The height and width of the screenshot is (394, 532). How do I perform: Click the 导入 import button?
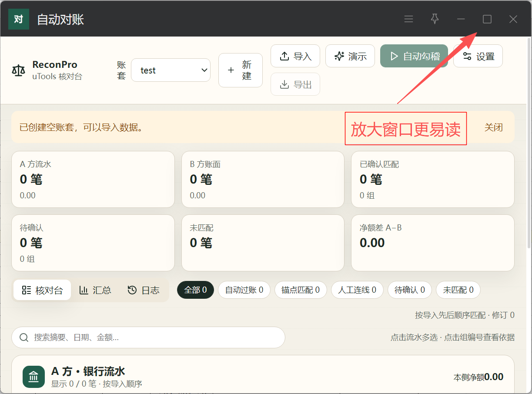(295, 56)
